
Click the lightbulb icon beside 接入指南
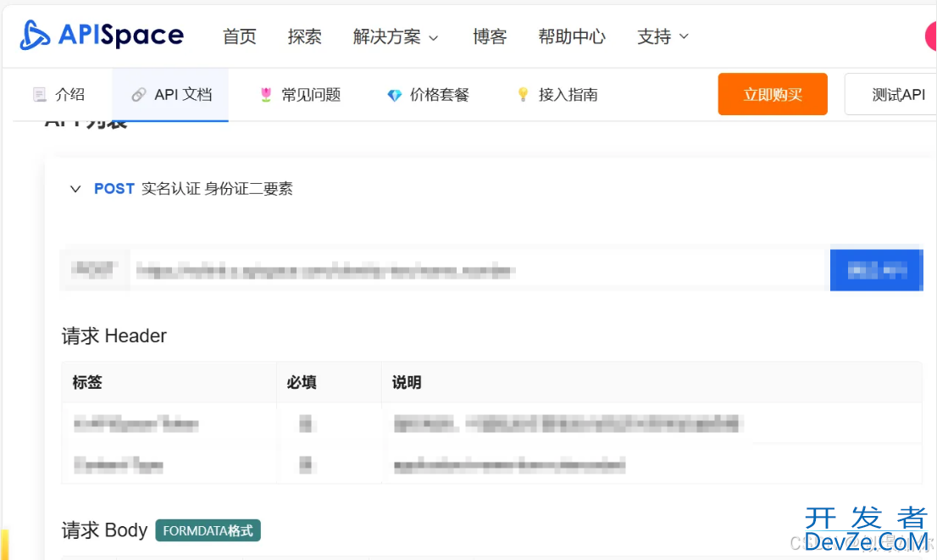tap(523, 94)
